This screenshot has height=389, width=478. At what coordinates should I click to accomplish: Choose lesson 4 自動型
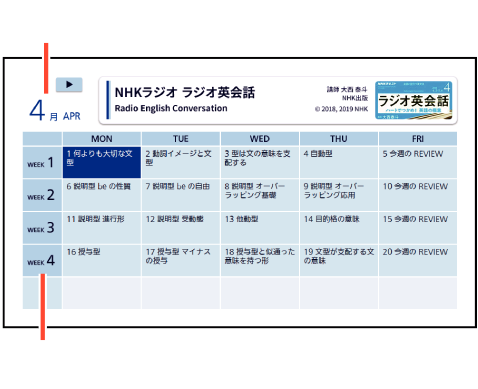pyautogui.click(x=339, y=162)
